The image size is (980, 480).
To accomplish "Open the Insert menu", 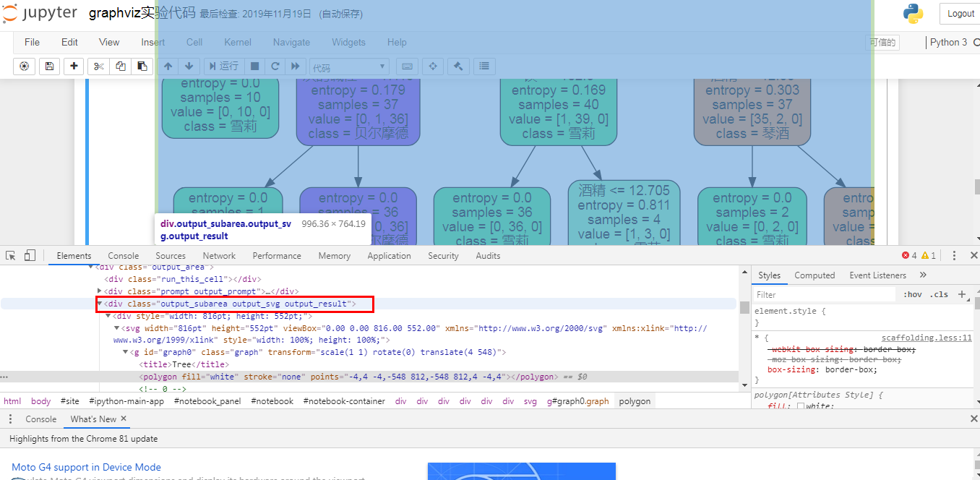I will pyautogui.click(x=153, y=42).
